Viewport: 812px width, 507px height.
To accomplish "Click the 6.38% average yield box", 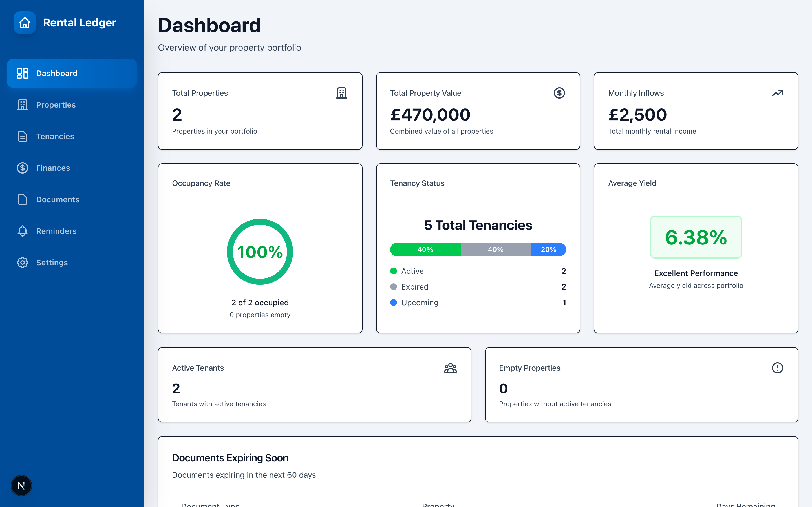I will pos(696,237).
